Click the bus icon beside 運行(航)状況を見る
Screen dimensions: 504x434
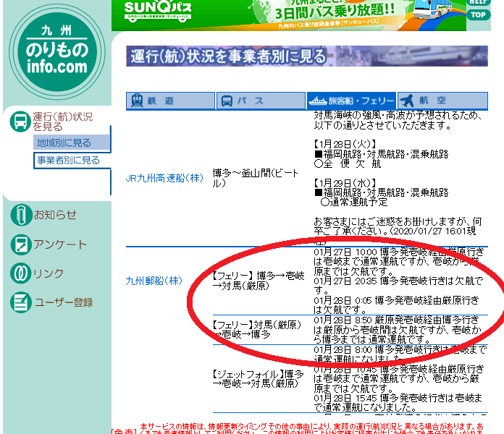click(x=20, y=122)
